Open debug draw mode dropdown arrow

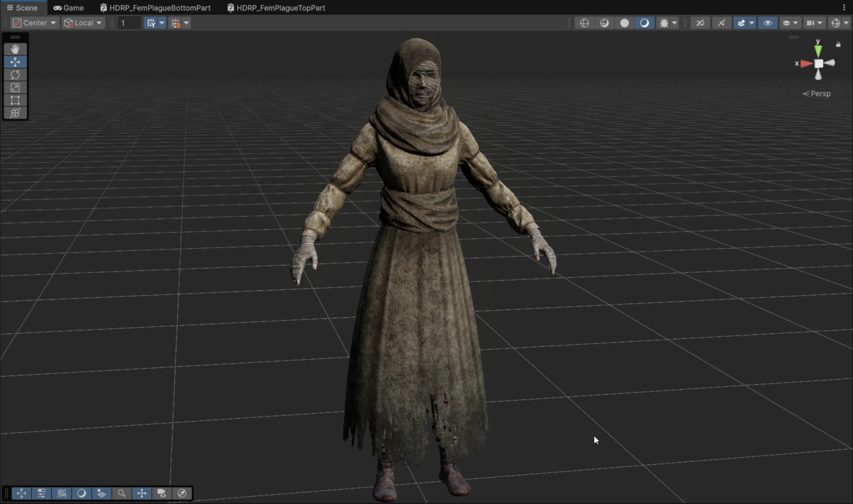pyautogui.click(x=675, y=23)
